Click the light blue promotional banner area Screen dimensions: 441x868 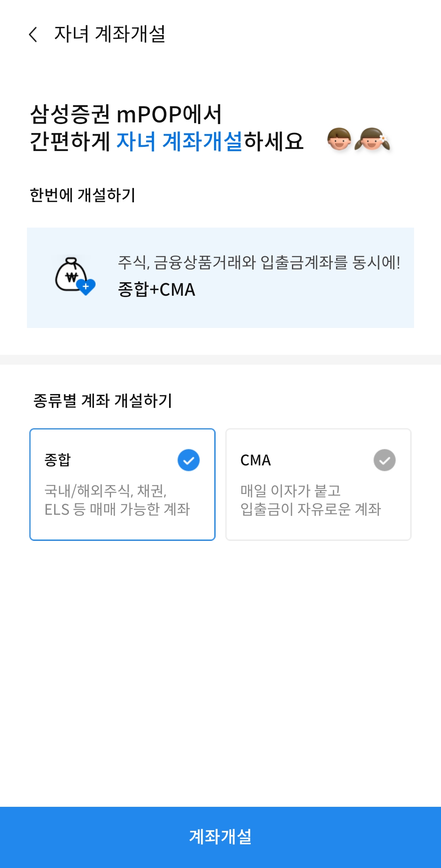pos(220,277)
